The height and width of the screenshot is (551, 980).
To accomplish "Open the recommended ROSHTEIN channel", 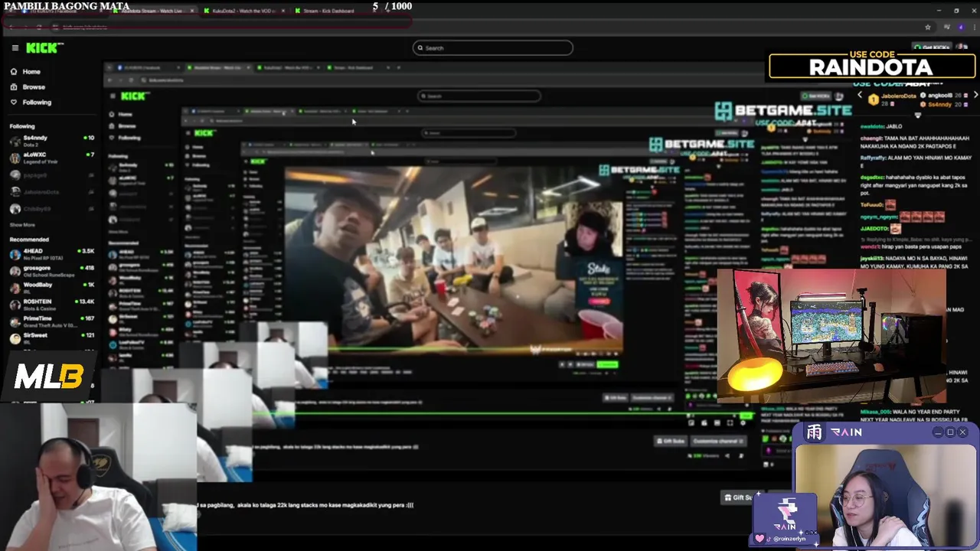I will [51, 304].
